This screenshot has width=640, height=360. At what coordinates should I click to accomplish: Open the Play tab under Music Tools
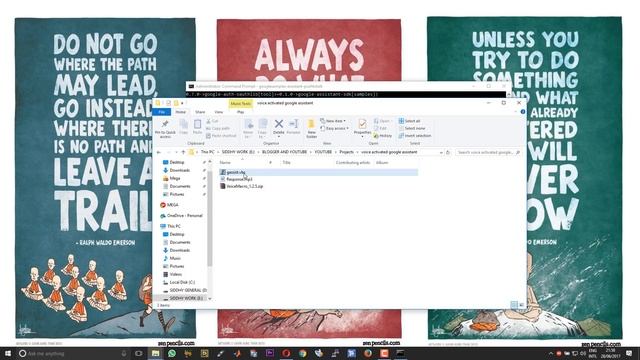[240, 112]
